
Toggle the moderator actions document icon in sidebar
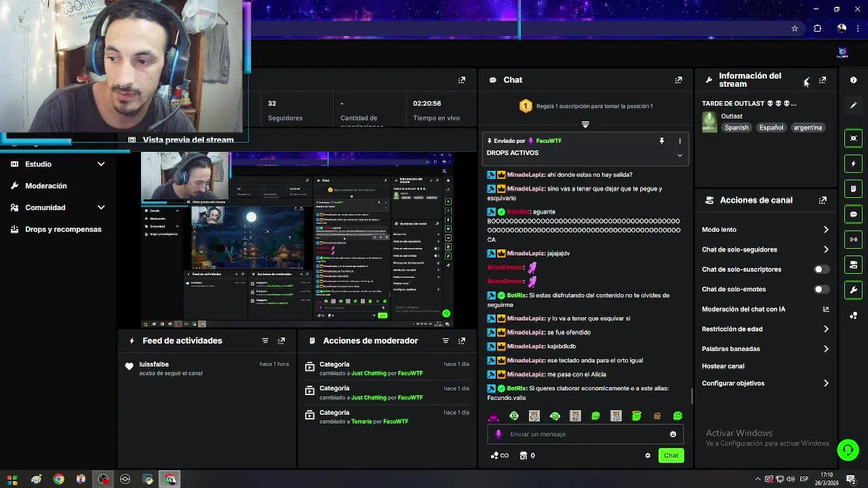853,188
